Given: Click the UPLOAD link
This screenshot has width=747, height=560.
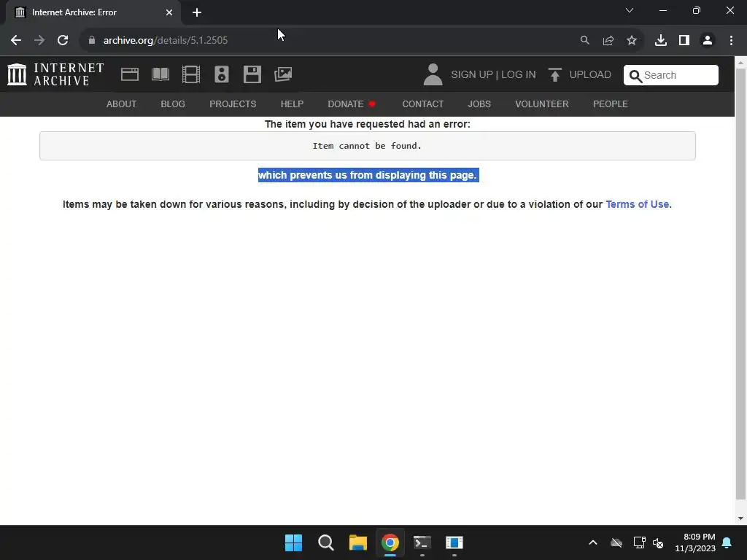Looking at the screenshot, I should coord(590,75).
